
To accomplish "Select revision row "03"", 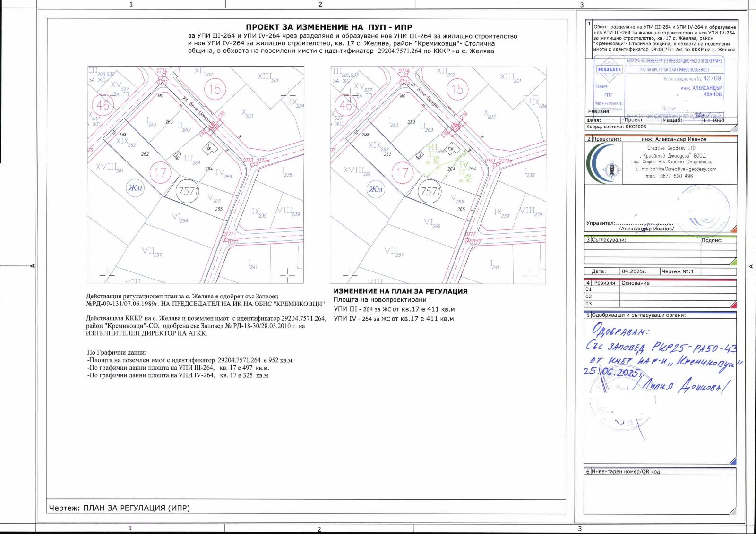I will [661, 304].
